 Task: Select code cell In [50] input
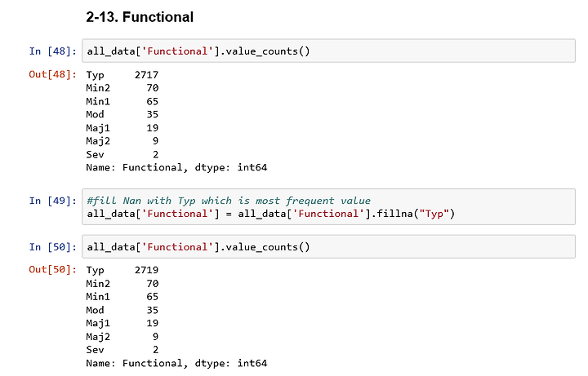pyautogui.click(x=328, y=246)
